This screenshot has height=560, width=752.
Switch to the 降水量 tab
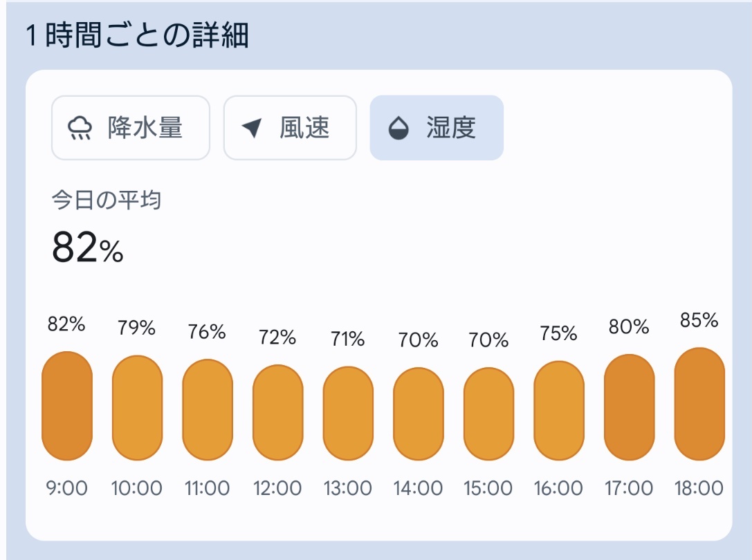point(131,127)
